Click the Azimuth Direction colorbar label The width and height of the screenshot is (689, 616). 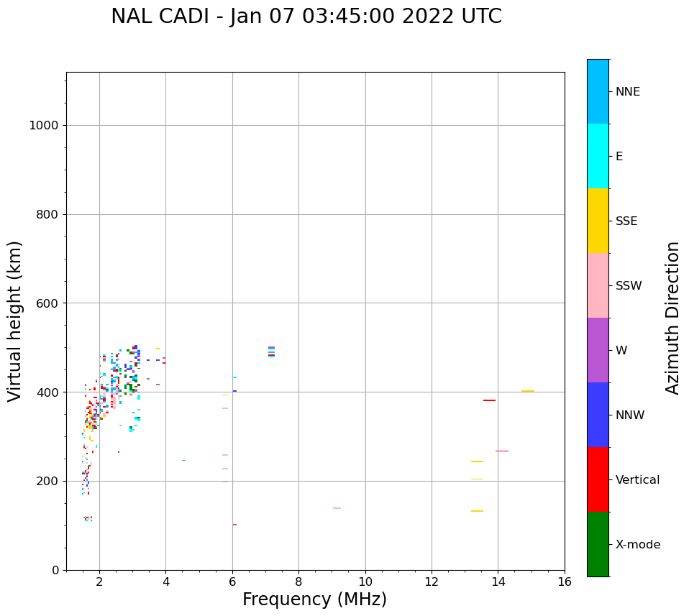672,318
